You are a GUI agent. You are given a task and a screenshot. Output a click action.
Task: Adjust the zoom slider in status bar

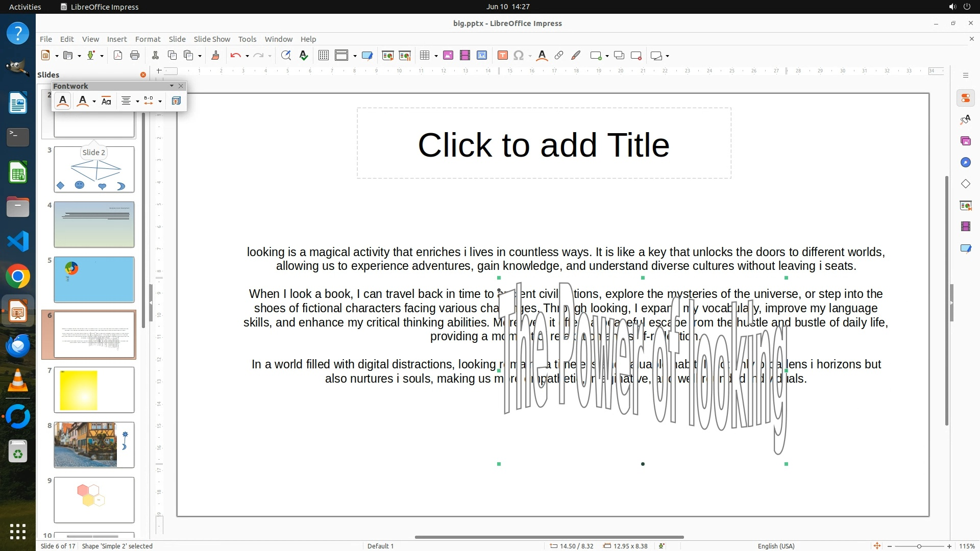919,546
